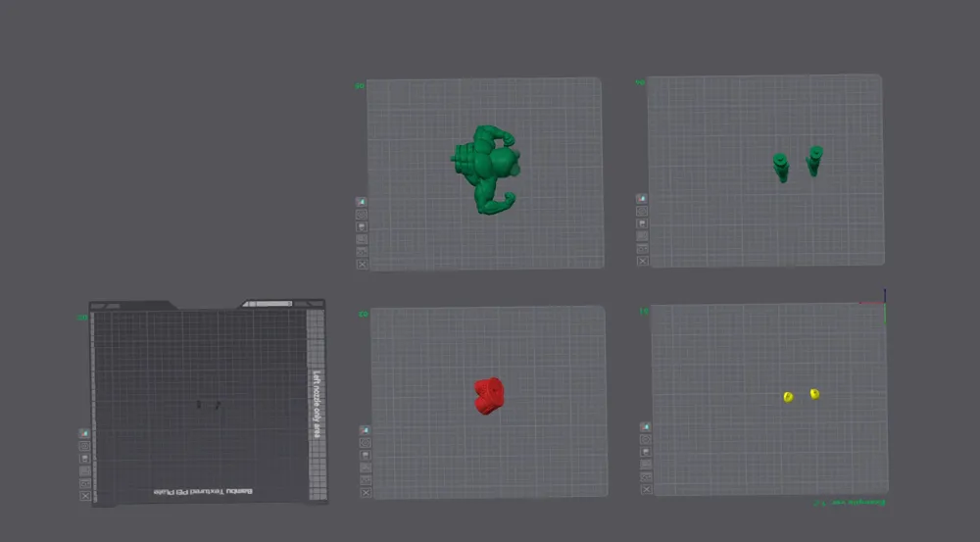Image resolution: width=980 pixels, height=542 pixels.
Task: Select the right green leg model
Action: (814, 161)
